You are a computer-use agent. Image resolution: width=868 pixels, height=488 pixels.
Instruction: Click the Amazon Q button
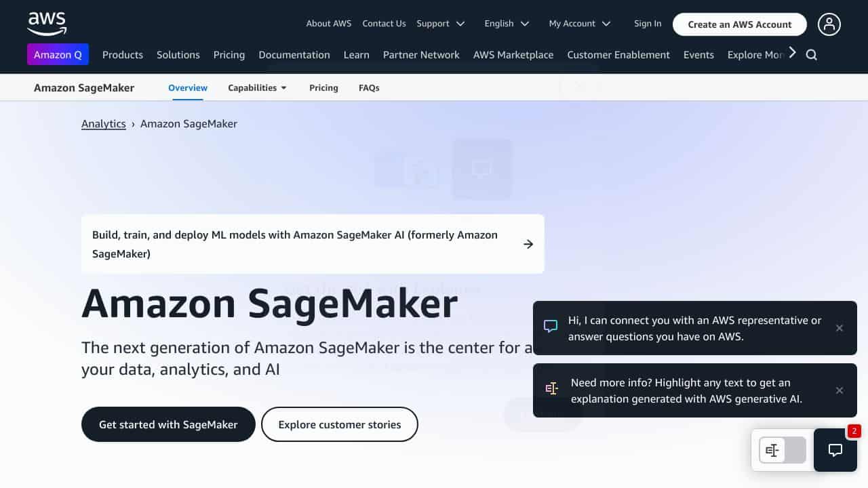click(x=58, y=54)
